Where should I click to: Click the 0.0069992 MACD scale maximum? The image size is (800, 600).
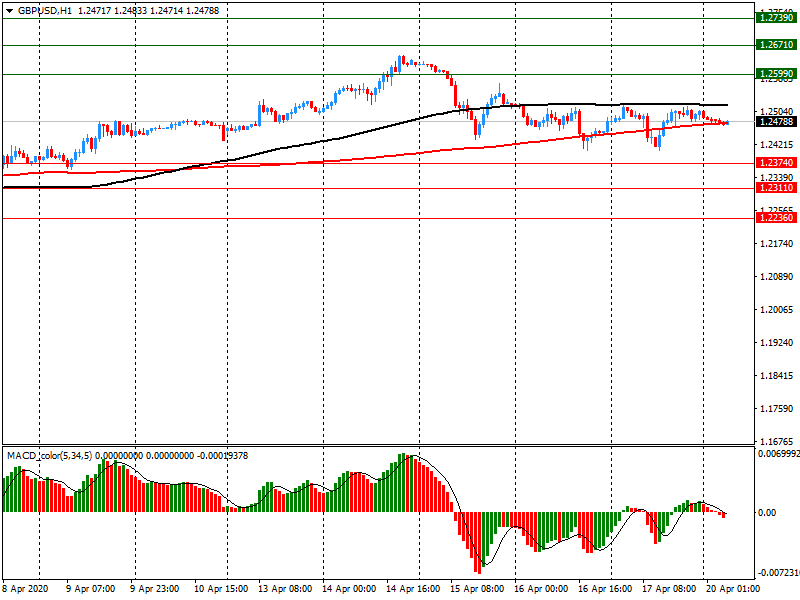coord(776,455)
